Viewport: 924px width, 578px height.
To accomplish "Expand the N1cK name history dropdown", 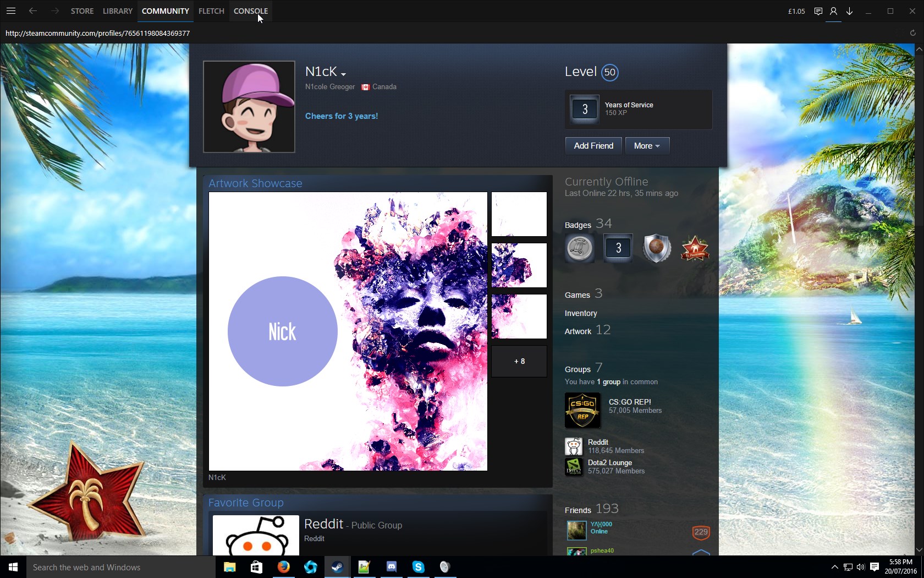I will pos(343,74).
